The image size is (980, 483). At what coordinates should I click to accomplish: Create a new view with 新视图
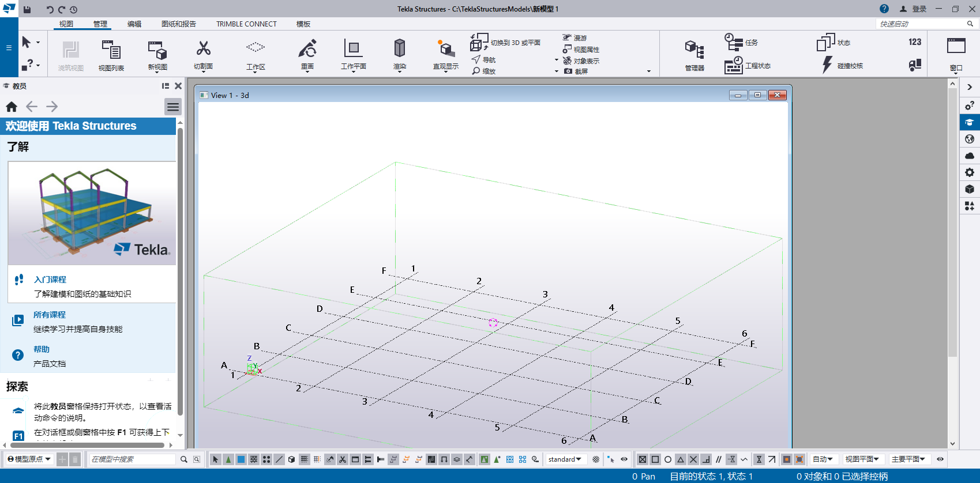(x=157, y=55)
